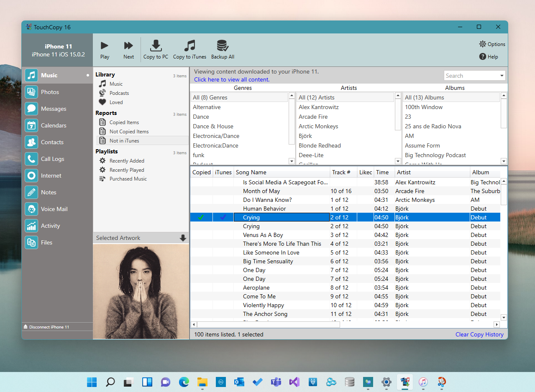Select Podcasts under Library
The image size is (535, 392).
click(119, 93)
